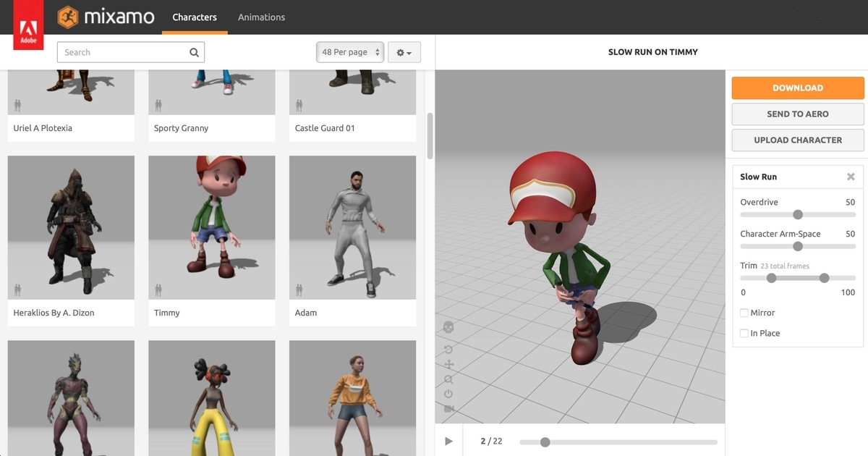Select the alien creature character thumbnail
The width and height of the screenshot is (868, 456).
(x=71, y=398)
